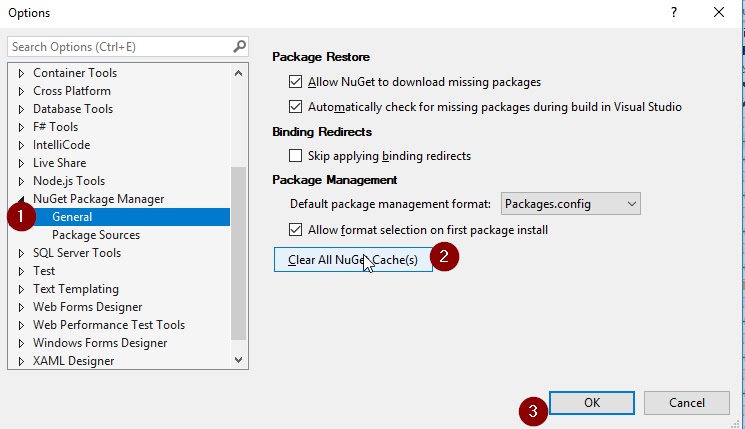Click the Clear All NuGet Cache(s) button
This screenshot has height=429, width=745.
pos(353,260)
